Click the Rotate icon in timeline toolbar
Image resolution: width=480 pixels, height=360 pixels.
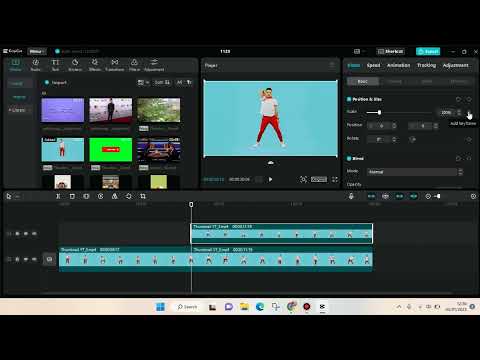(x=129, y=196)
